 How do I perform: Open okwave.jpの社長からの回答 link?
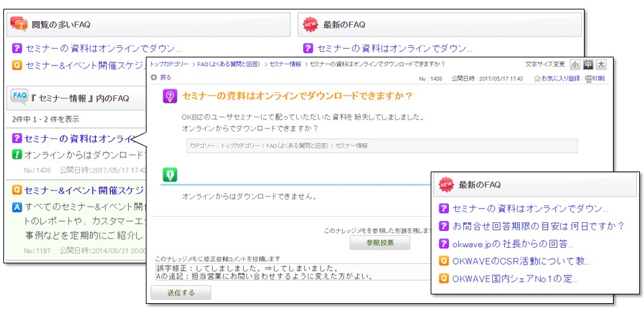pos(512,244)
